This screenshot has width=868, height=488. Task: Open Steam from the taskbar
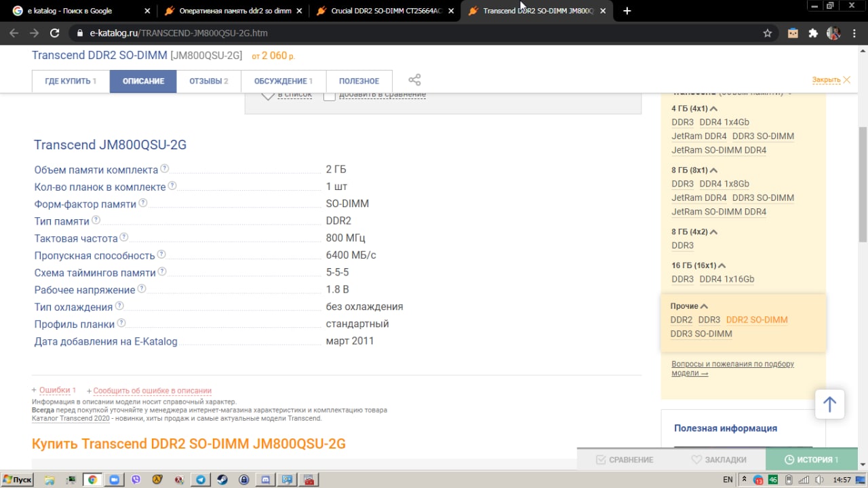point(222,479)
